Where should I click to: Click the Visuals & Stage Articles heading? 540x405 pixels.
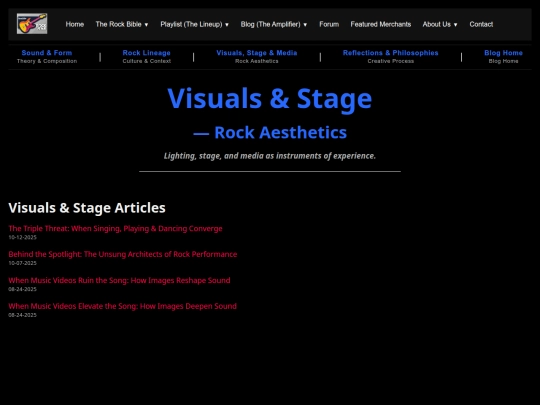87,208
